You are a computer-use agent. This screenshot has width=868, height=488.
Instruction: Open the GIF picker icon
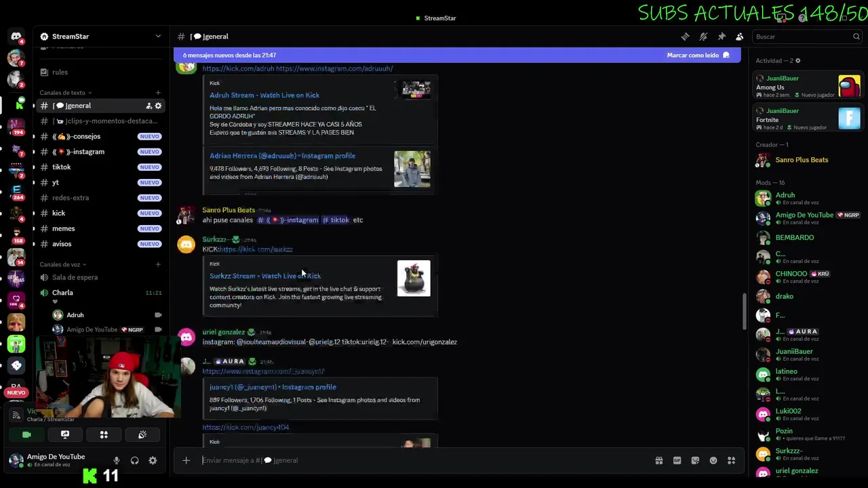(677, 460)
